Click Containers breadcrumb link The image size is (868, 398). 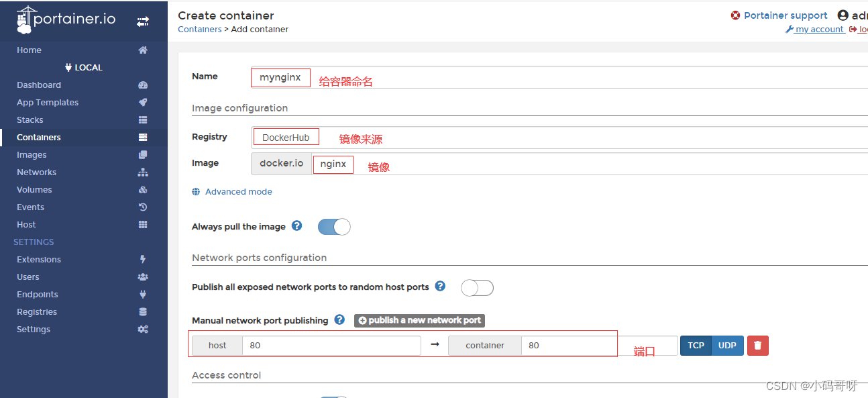[199, 30]
